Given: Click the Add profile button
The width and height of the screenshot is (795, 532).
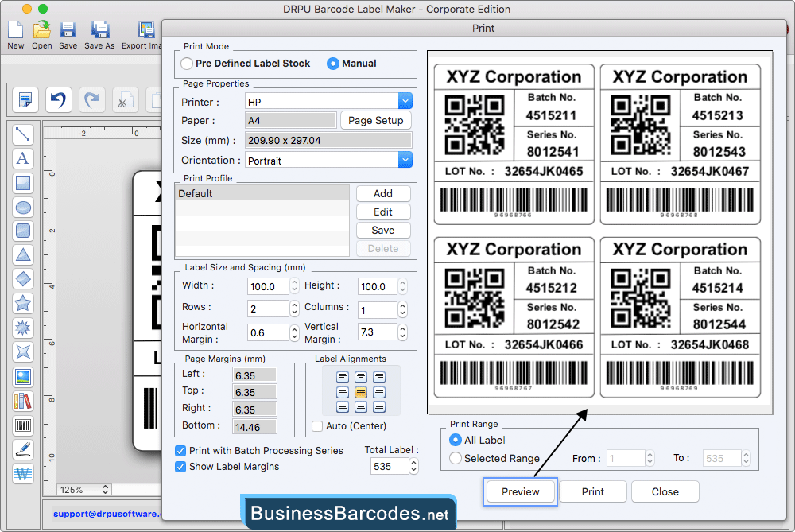Looking at the screenshot, I should click(x=383, y=193).
